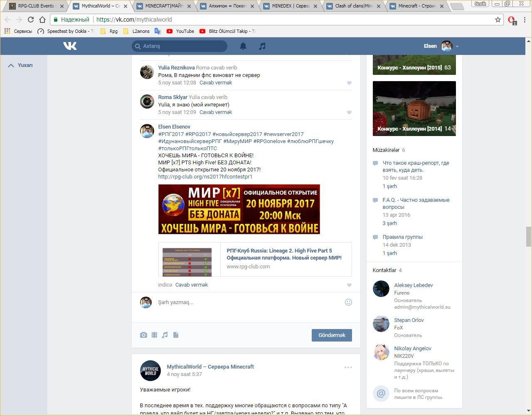Open the Blitz Ölümcül Takip bookmark
The height and width of the screenshot is (416, 532).
[x=227, y=31]
